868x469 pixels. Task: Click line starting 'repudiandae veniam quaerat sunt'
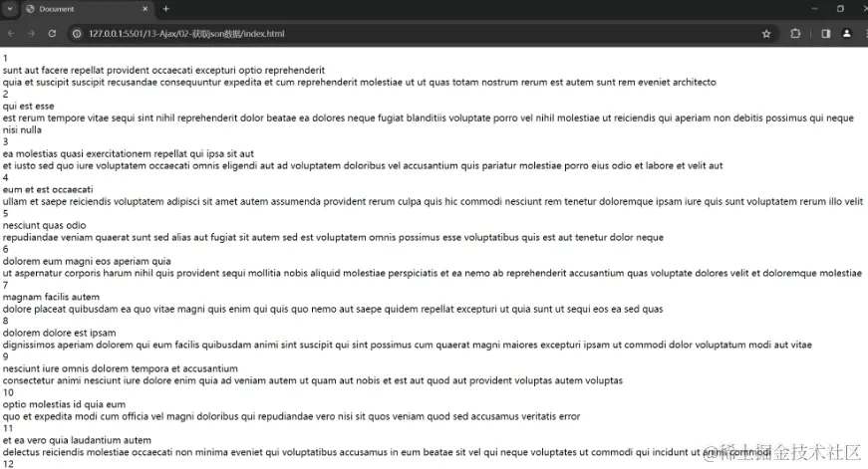333,238
